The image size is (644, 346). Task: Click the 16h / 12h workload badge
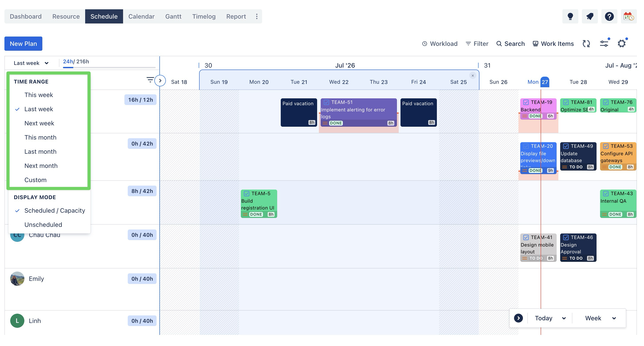click(141, 100)
